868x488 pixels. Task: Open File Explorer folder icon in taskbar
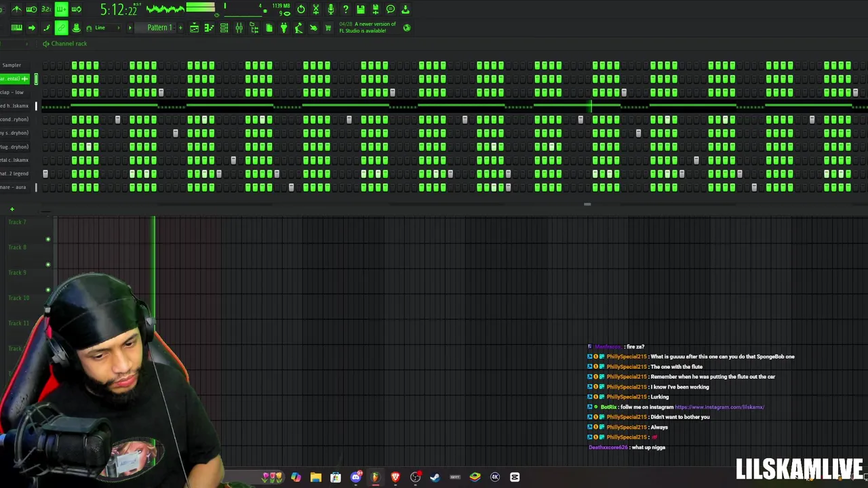316,477
